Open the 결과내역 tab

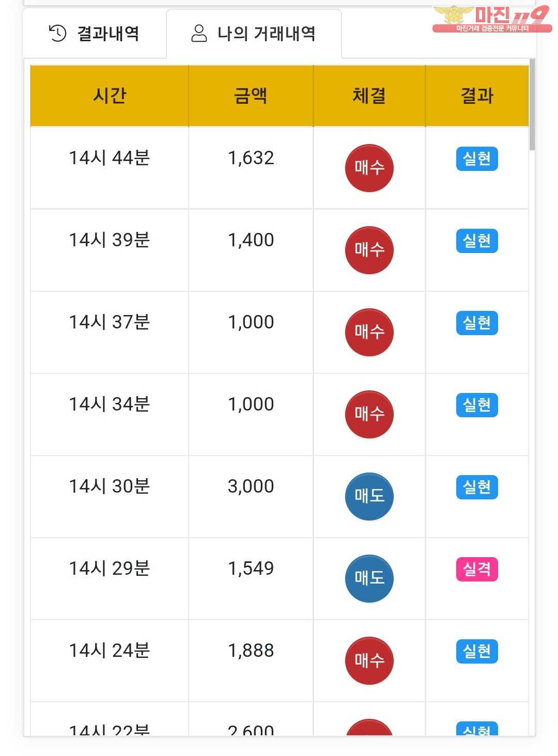coord(95,34)
